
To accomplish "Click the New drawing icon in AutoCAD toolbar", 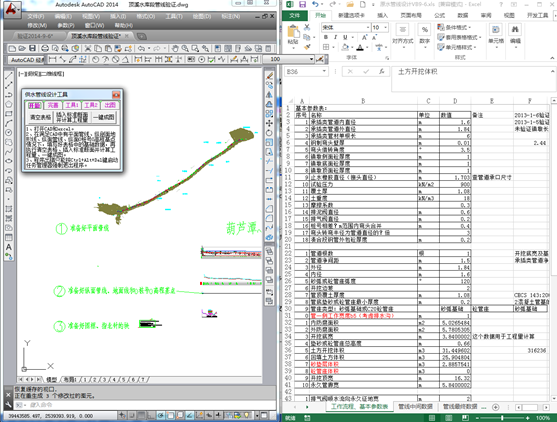I will pyautogui.click(x=12, y=48).
